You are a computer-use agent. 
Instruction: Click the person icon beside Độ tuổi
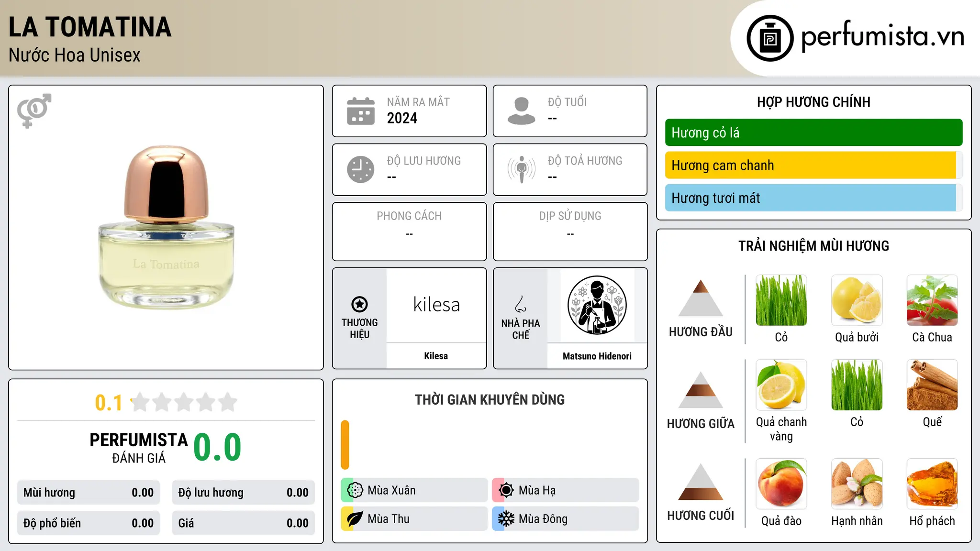click(522, 111)
